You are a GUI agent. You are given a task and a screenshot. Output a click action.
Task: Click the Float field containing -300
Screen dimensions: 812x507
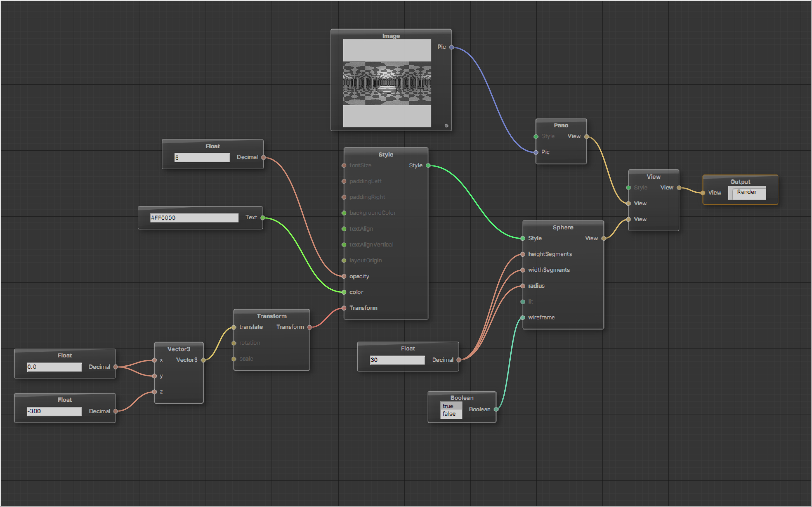54,411
